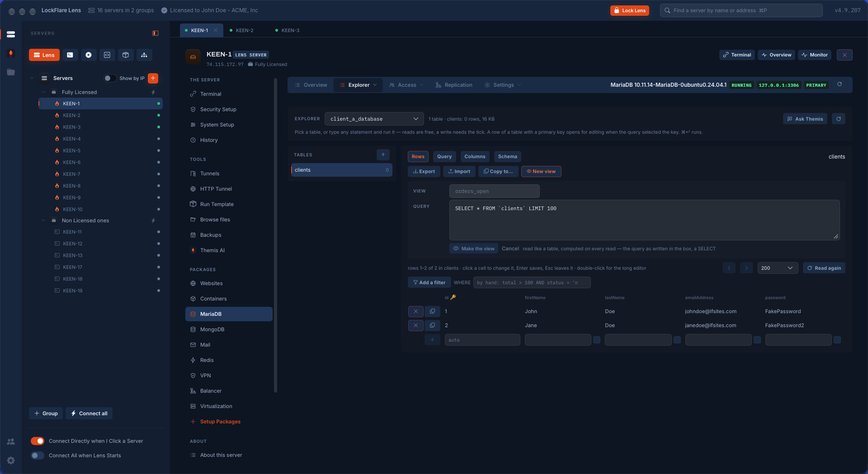Viewport: 868px width, 474px height.
Task: Add a new server with the orange plus
Action: coord(153,78)
